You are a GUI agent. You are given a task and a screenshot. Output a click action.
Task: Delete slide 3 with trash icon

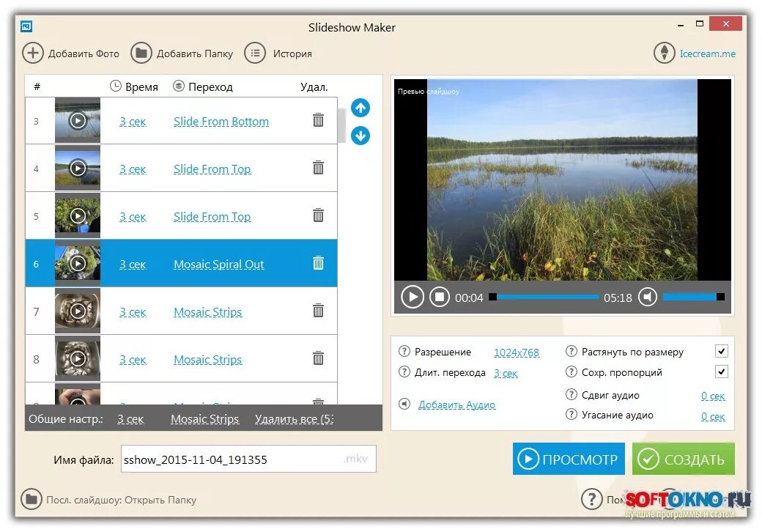pyautogui.click(x=318, y=120)
